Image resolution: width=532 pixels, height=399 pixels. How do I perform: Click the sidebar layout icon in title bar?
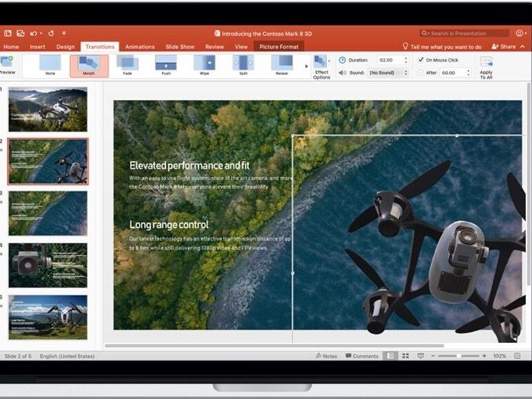coord(8,33)
